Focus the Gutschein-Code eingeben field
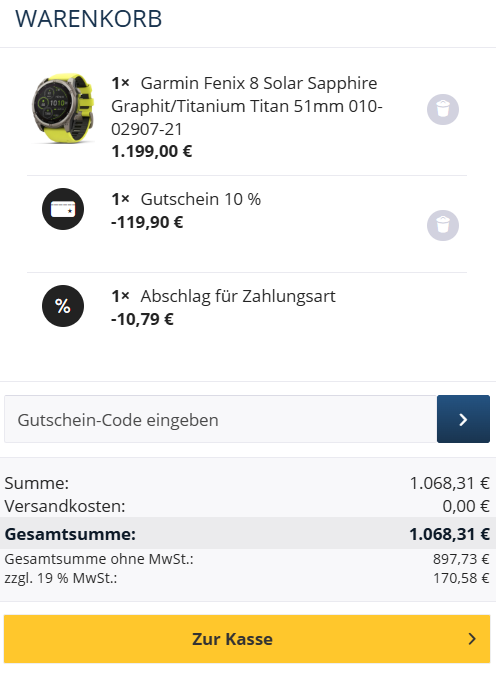Screen dimensions: 496x673 [x=221, y=419]
